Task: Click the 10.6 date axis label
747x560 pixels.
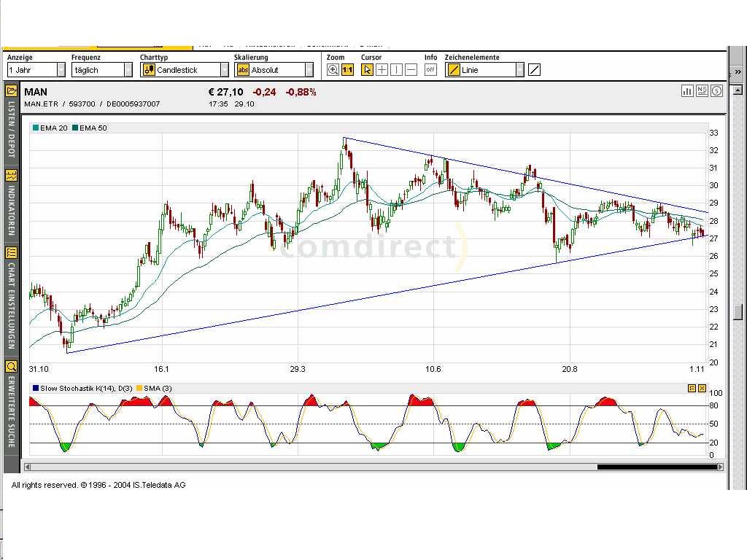Action: 433,369
